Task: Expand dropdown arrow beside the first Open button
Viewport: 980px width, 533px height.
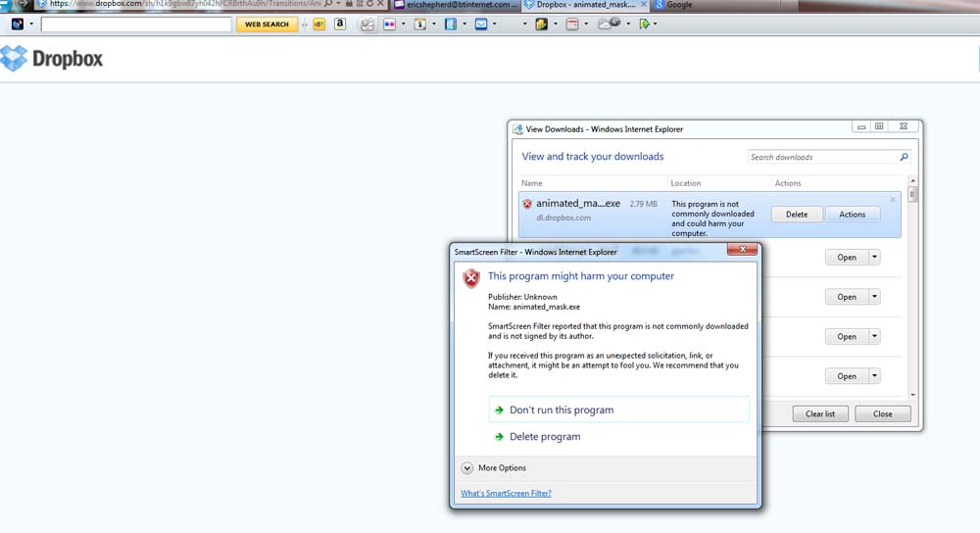Action: (874, 257)
